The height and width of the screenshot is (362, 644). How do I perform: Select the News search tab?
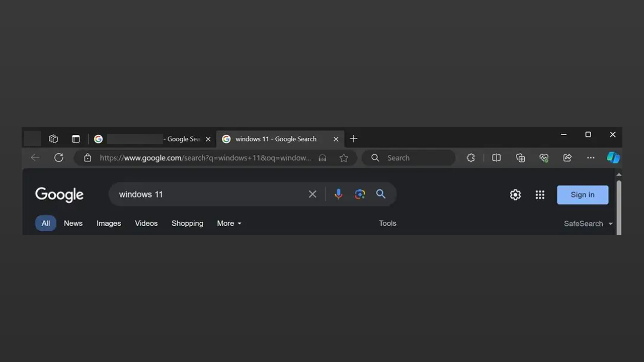pyautogui.click(x=73, y=223)
